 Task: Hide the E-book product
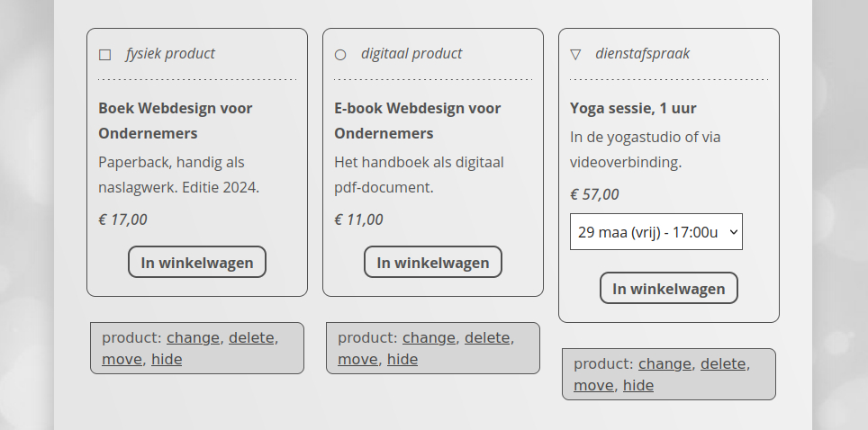coord(402,360)
